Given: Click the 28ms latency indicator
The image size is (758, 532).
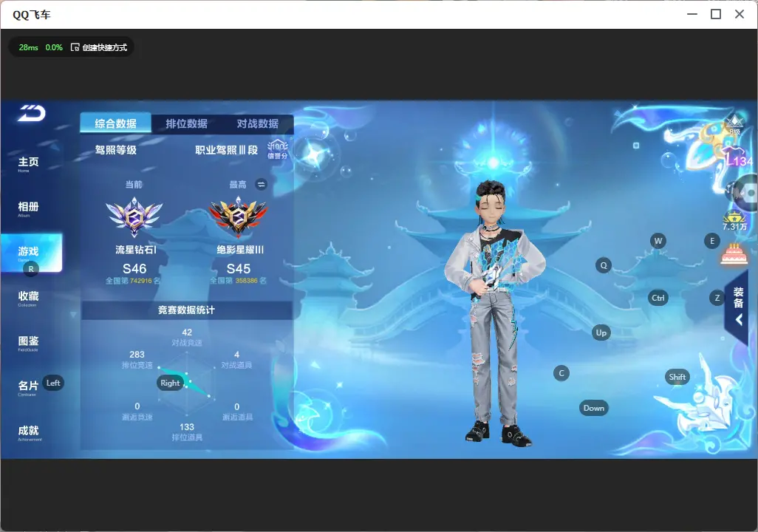Looking at the screenshot, I should (x=29, y=47).
